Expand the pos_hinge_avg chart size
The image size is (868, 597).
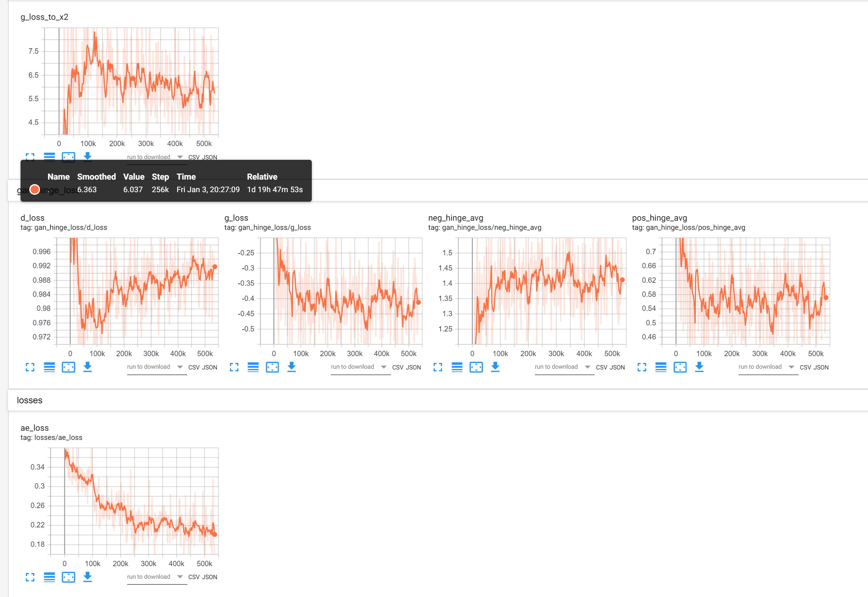642,367
